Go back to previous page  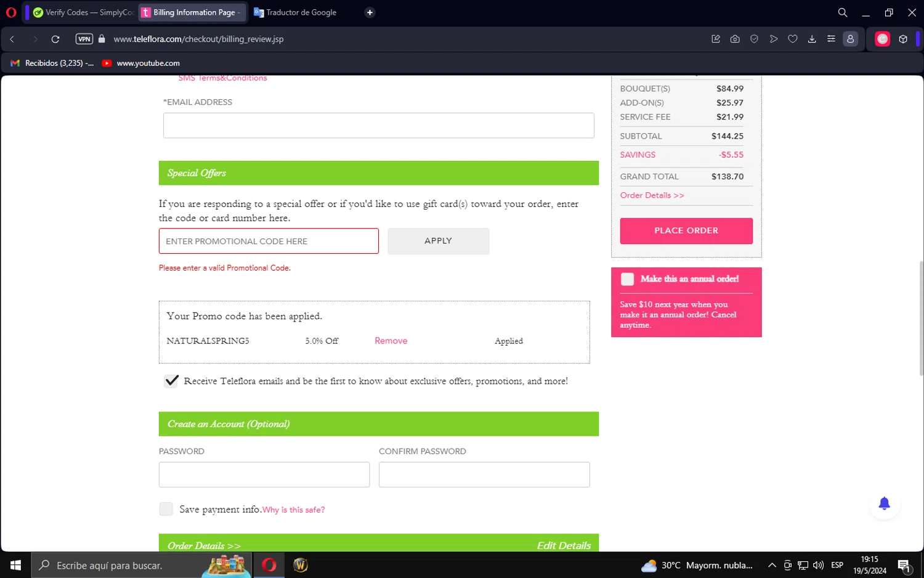coord(12,39)
